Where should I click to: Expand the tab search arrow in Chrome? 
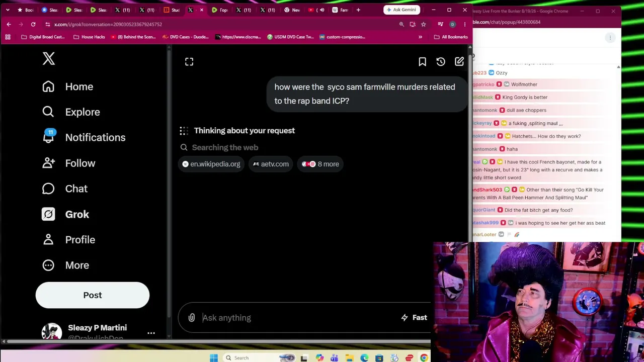tap(8, 10)
